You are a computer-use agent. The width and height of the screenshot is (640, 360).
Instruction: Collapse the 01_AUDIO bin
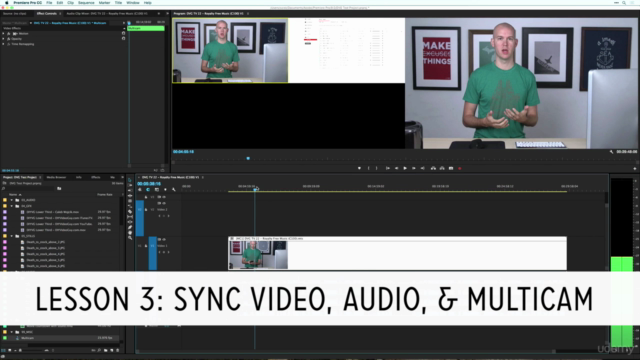tap(11, 200)
